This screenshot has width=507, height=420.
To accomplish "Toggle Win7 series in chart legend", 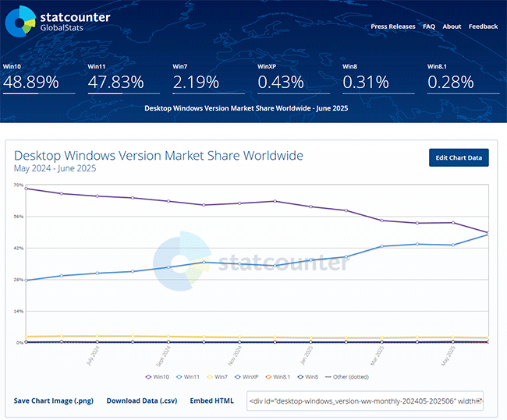I will click(x=218, y=376).
